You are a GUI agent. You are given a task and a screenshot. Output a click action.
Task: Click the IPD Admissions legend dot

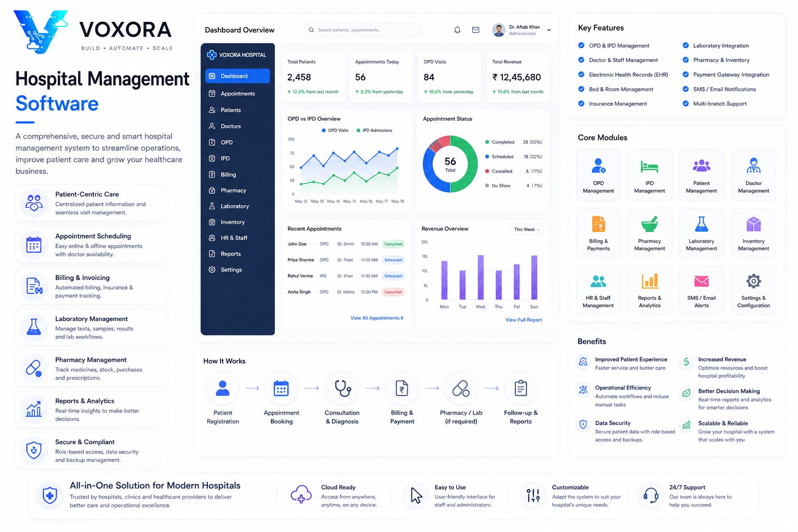click(358, 130)
